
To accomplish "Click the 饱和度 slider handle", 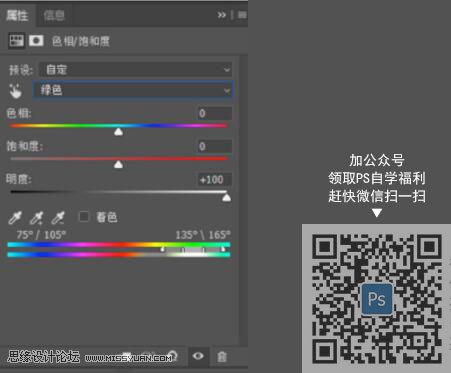I will click(x=118, y=164).
